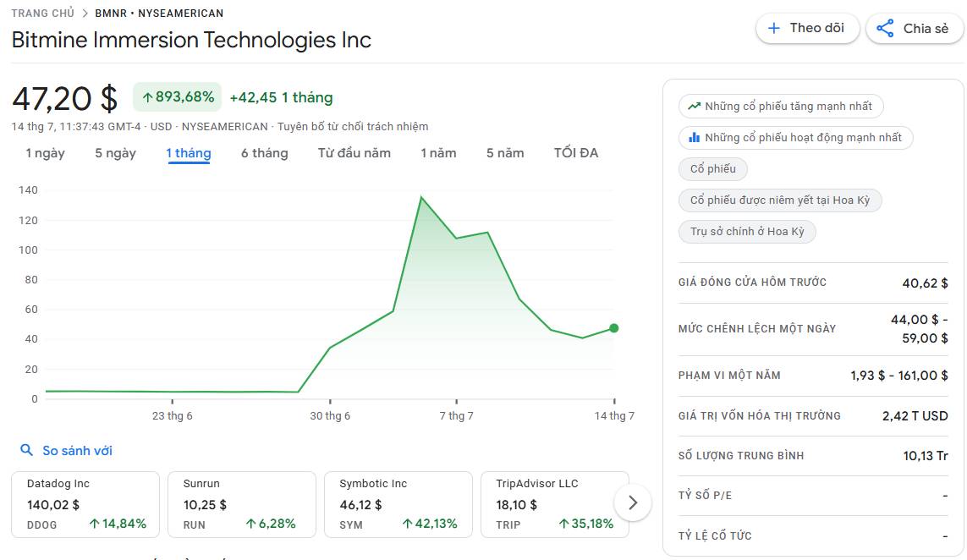Click the 30 thg 6 axis label
The width and height of the screenshot is (967, 560).
(330, 415)
